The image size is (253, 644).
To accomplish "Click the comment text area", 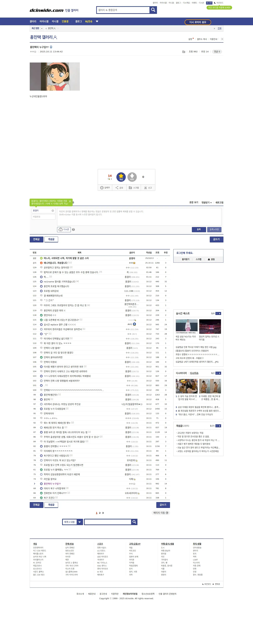I will [x=139, y=217].
